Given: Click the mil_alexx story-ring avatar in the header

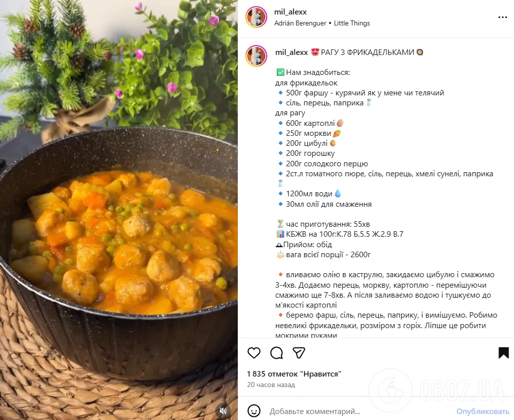Looking at the screenshot, I should coord(256,16).
